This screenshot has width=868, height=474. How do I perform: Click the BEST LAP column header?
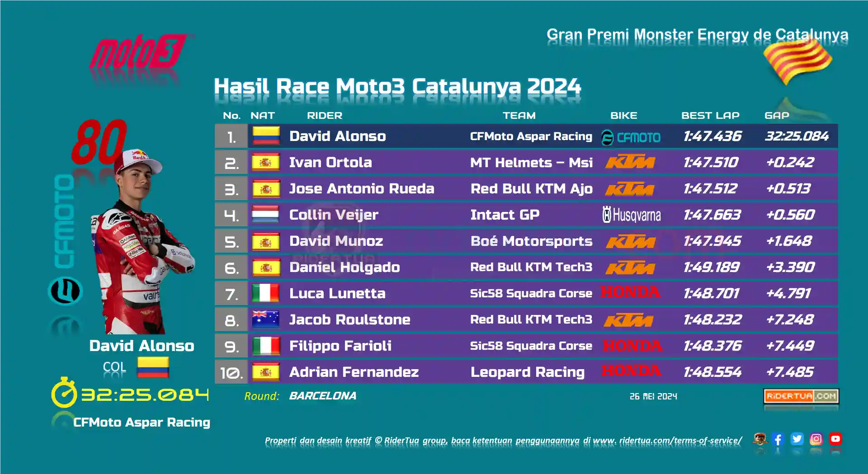tap(710, 115)
